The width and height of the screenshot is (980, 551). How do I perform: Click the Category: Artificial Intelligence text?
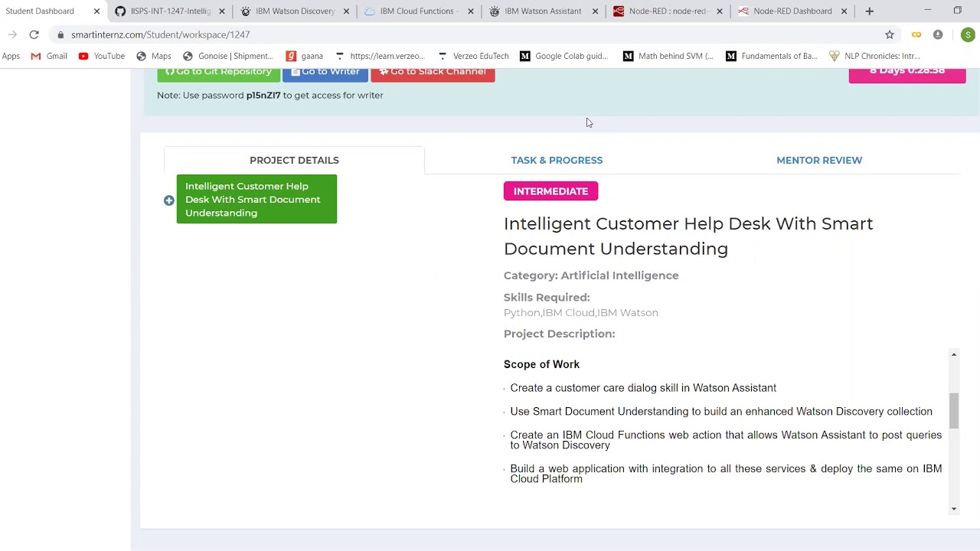(591, 275)
